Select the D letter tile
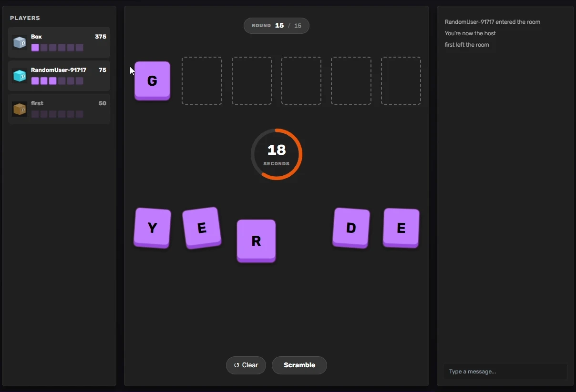 tap(351, 228)
